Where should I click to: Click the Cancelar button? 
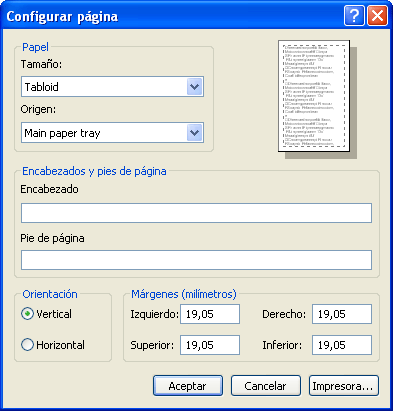pyautogui.click(x=266, y=386)
